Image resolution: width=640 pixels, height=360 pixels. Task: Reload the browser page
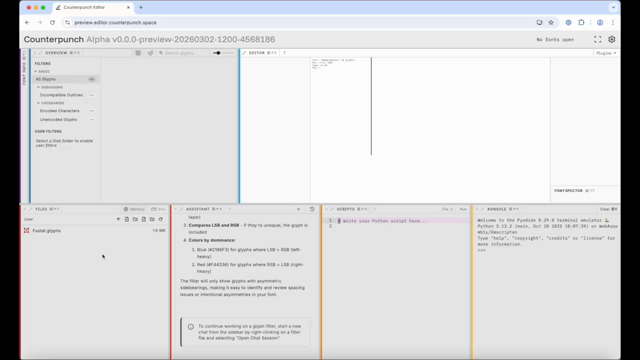tap(52, 22)
